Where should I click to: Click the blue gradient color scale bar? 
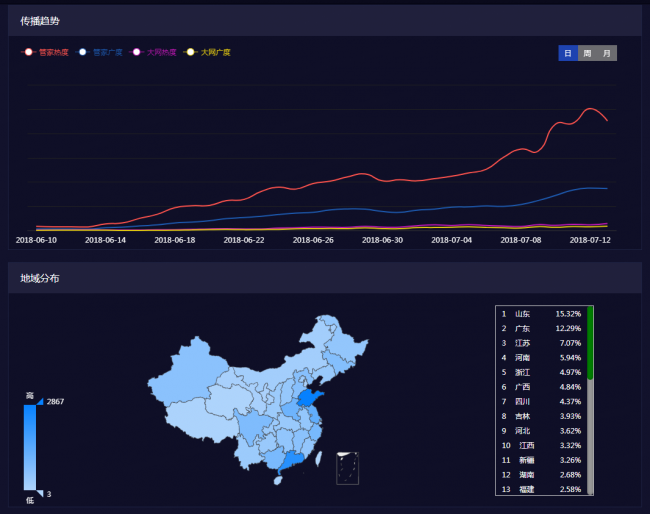tap(29, 447)
